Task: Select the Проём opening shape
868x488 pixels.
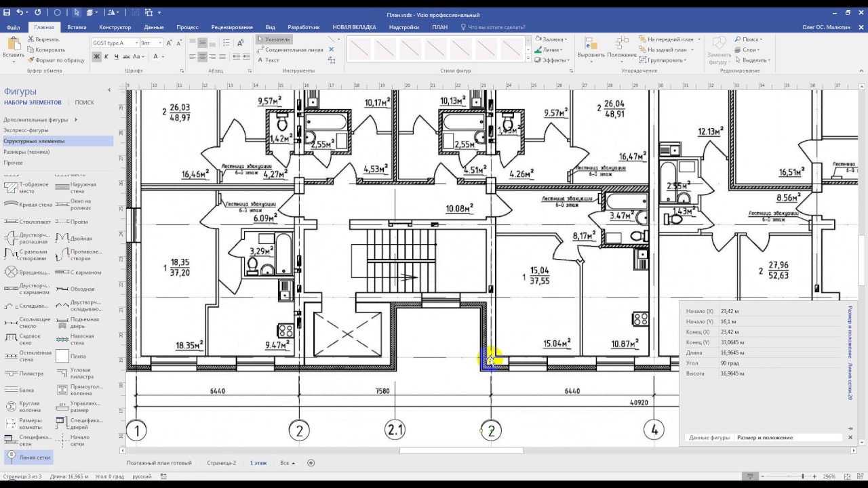Action: point(71,222)
